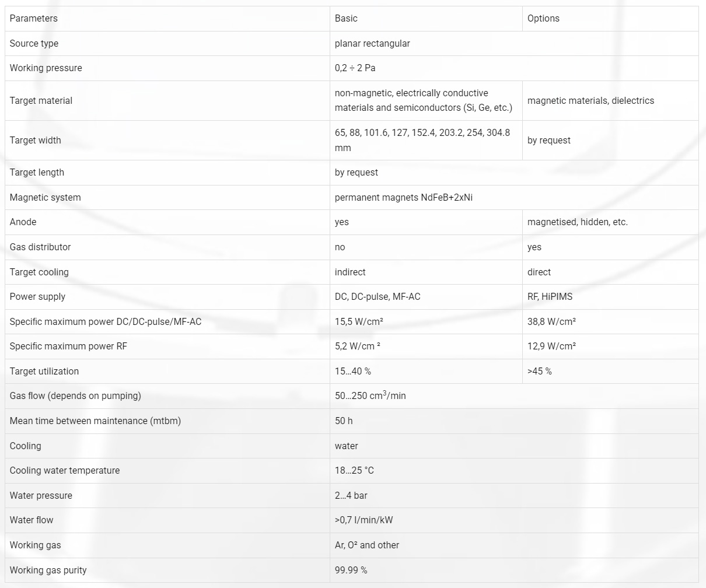
Task: Click 'Ar, O² and other' working gas
Action: tap(367, 545)
